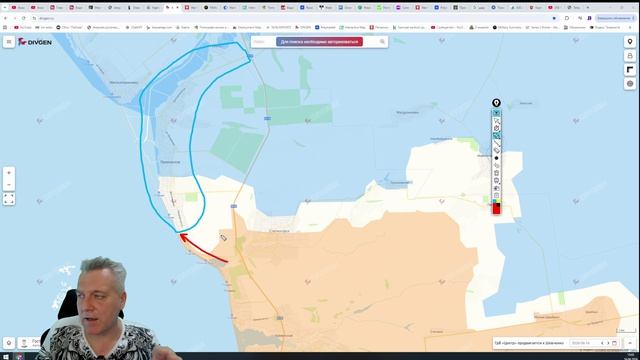Image resolution: width=640 pixels, height=360 pixels.
Task: Select the highlighted freehand pen tool
Action: click(x=496, y=136)
